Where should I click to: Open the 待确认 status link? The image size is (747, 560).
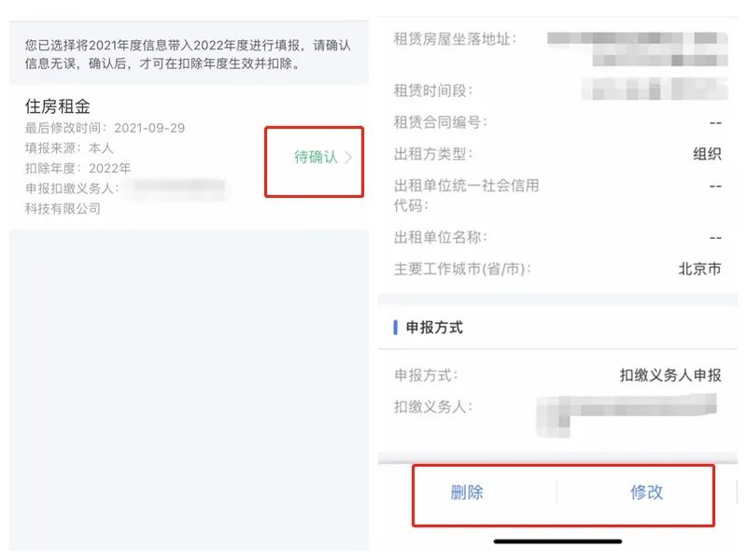pyautogui.click(x=316, y=158)
